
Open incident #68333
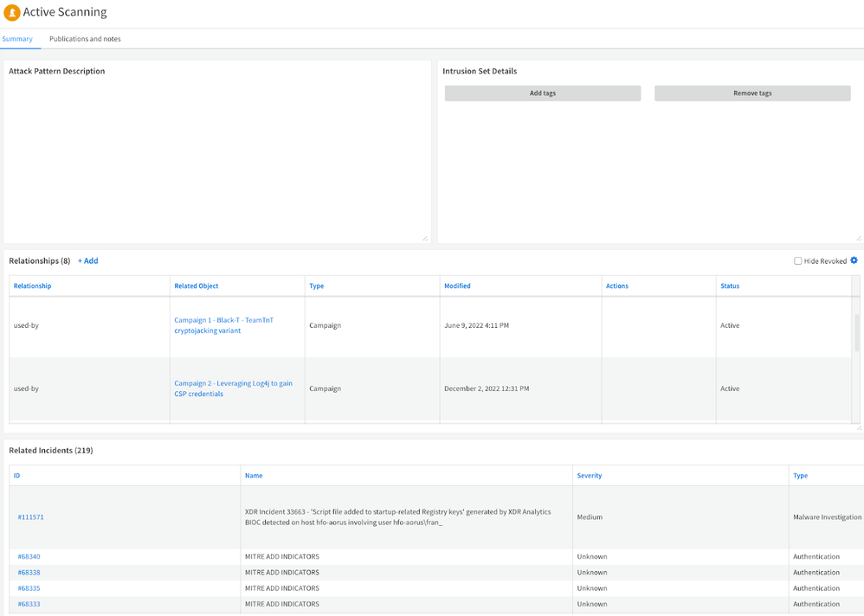point(29,604)
